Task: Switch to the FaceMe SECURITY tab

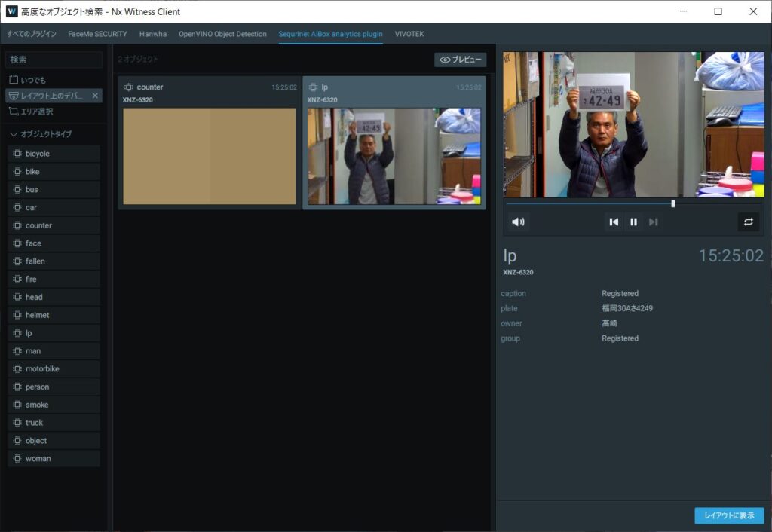Action: pyautogui.click(x=97, y=34)
